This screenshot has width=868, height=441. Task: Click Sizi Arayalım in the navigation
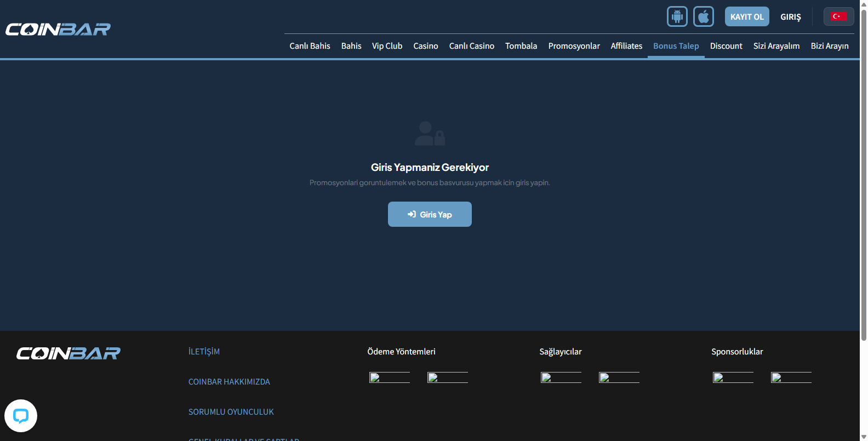[776, 46]
